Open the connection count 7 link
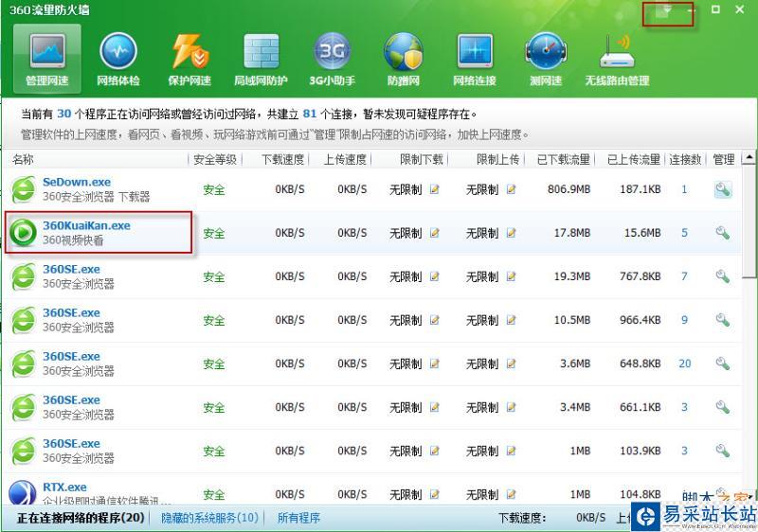Viewport: 758px width, 532px height. [684, 276]
